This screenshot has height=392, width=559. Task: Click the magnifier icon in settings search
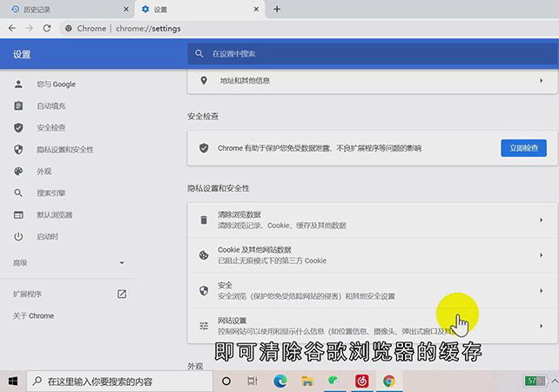(199, 54)
